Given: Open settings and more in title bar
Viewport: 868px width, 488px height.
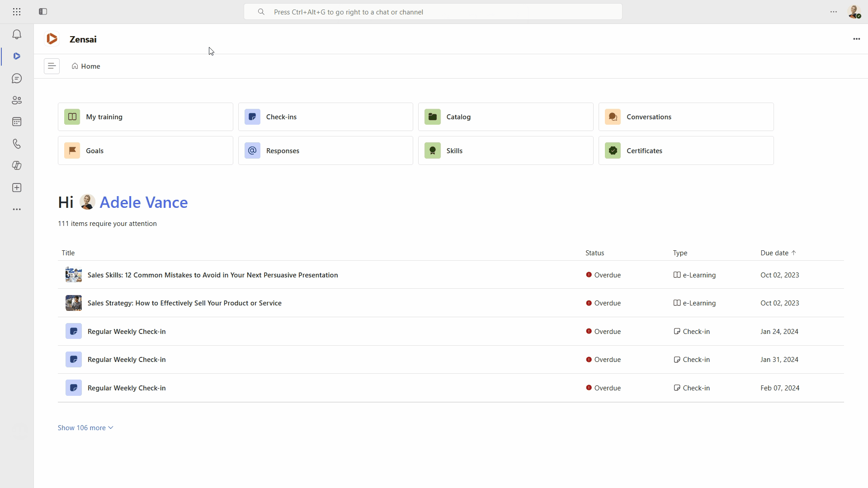Looking at the screenshot, I should 834,12.
